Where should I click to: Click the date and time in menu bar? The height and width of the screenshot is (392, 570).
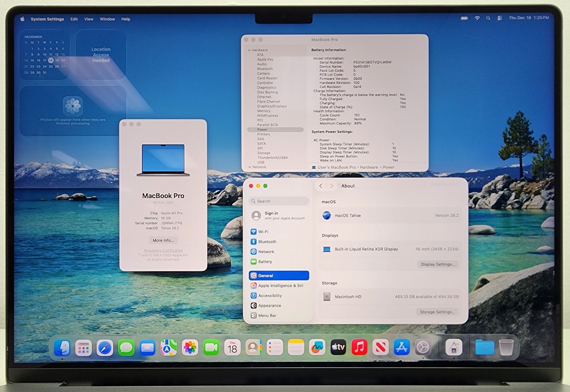point(529,18)
